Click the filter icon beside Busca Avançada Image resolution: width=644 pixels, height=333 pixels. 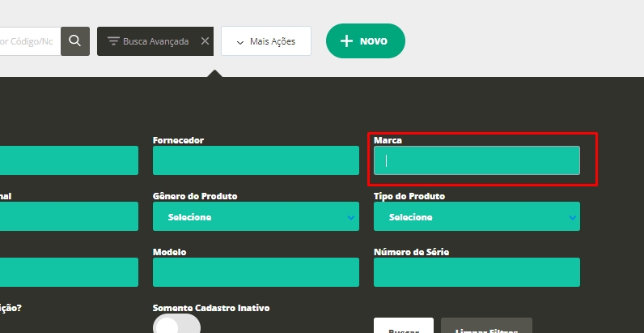coord(113,41)
